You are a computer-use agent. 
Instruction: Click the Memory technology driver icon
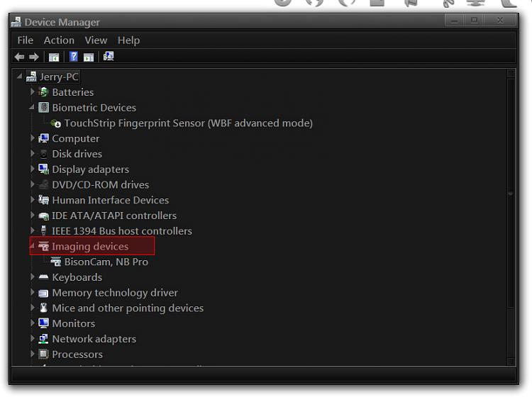click(x=43, y=293)
